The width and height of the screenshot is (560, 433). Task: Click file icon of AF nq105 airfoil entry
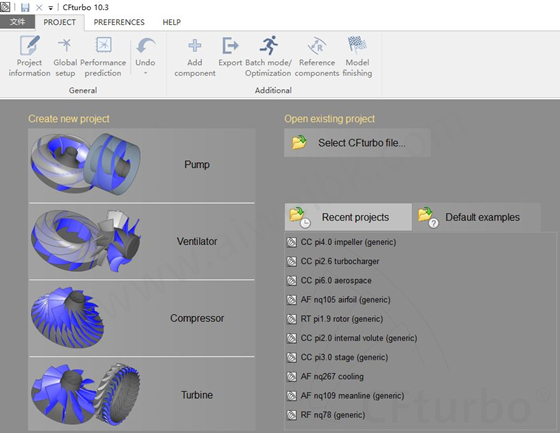tap(292, 300)
